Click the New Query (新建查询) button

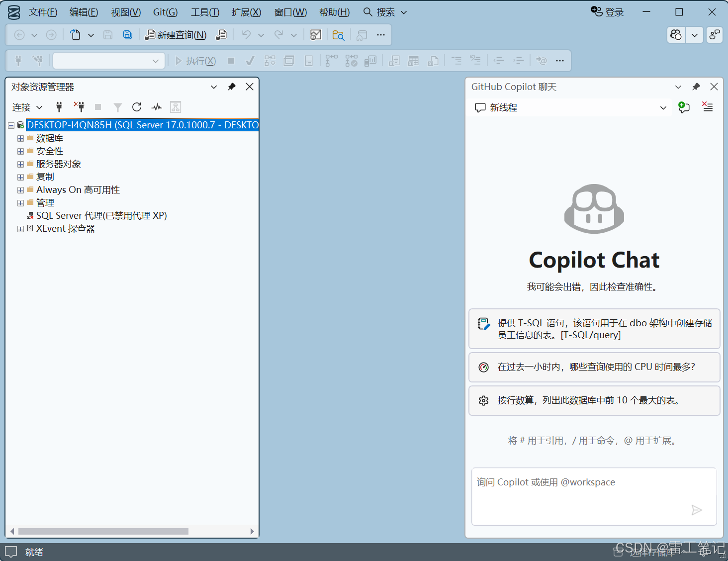pyautogui.click(x=176, y=35)
